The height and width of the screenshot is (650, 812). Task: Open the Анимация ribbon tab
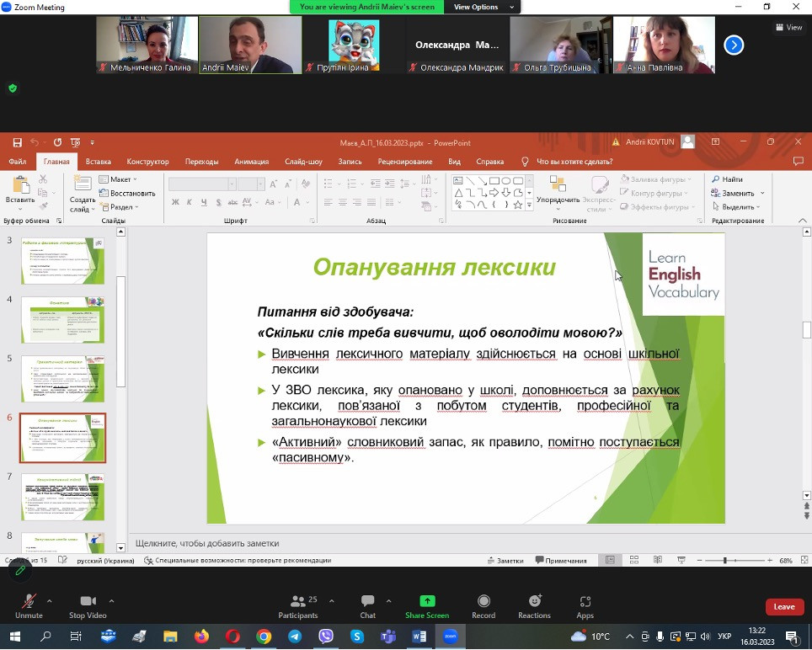pos(251,162)
